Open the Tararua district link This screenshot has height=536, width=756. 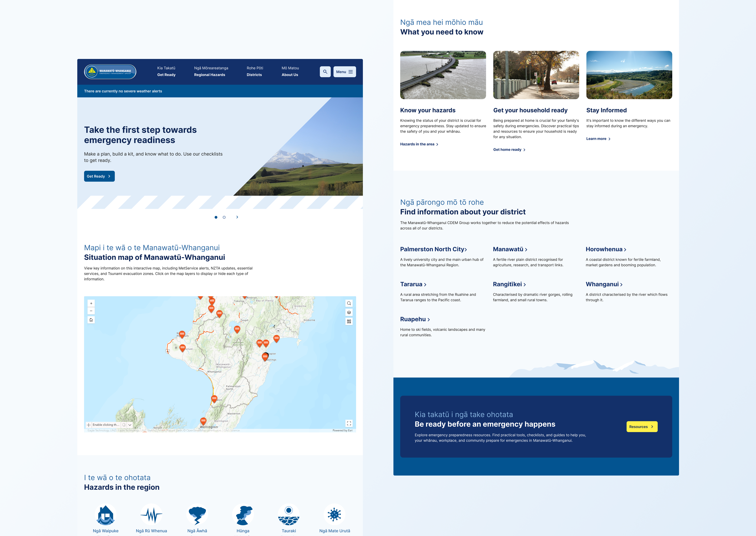(413, 284)
